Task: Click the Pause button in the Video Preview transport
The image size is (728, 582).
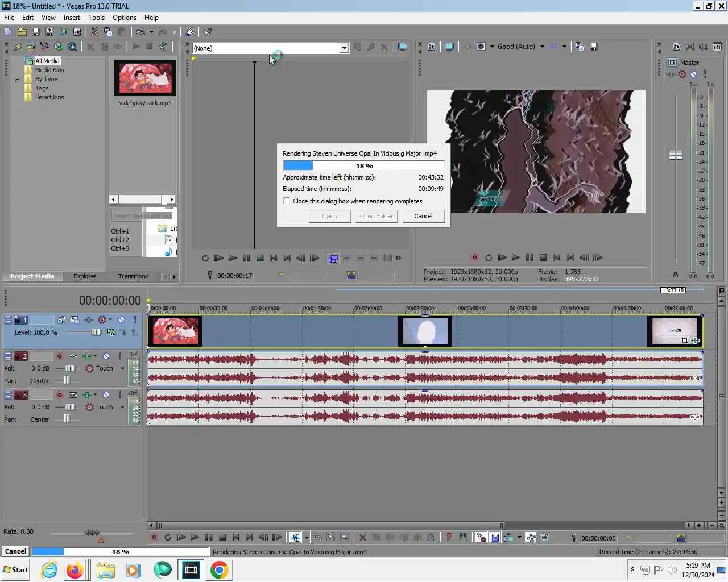Action: coord(530,257)
